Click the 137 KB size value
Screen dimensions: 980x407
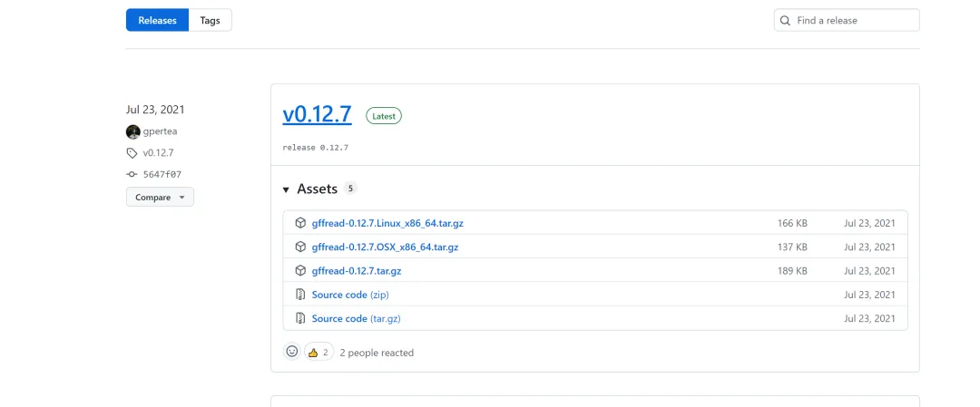[x=792, y=247]
